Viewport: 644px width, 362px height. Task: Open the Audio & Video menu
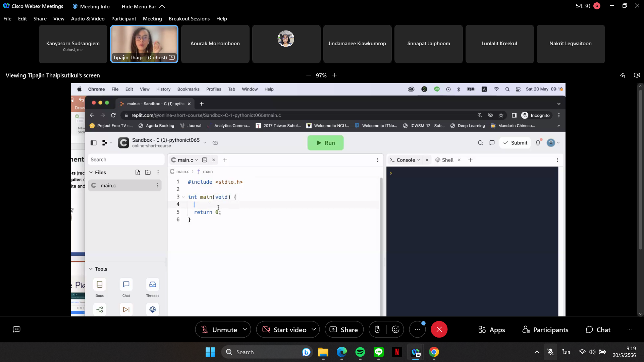tap(88, 19)
